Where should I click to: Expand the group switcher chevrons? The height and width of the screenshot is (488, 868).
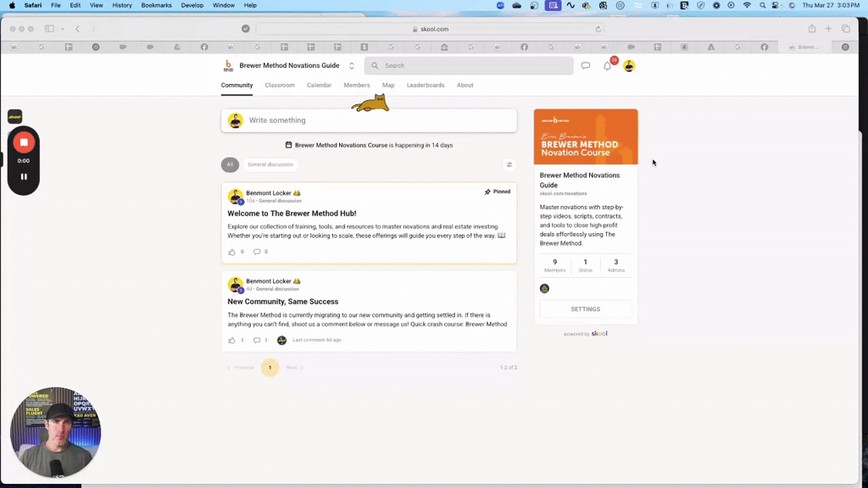[x=352, y=66]
